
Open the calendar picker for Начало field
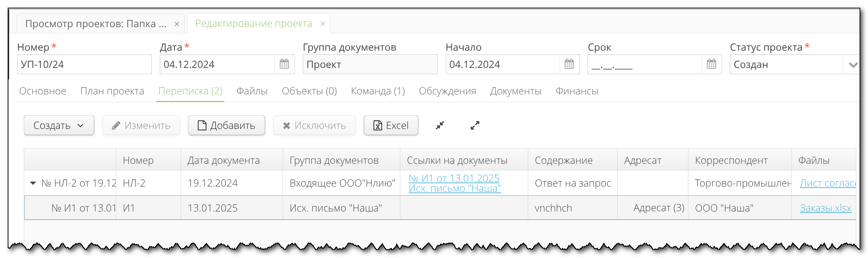click(569, 64)
